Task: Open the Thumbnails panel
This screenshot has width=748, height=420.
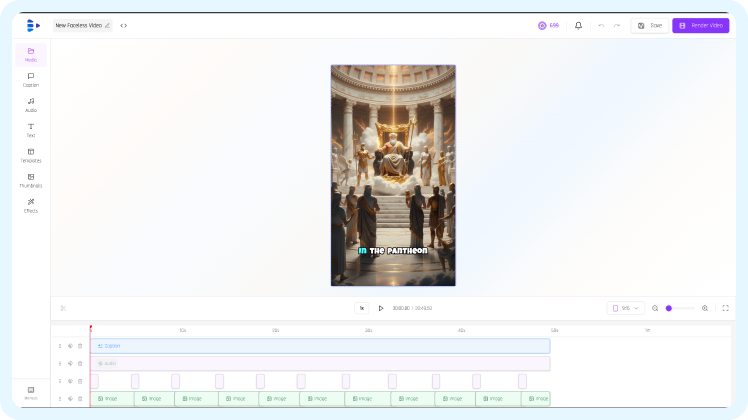Action: [x=31, y=180]
